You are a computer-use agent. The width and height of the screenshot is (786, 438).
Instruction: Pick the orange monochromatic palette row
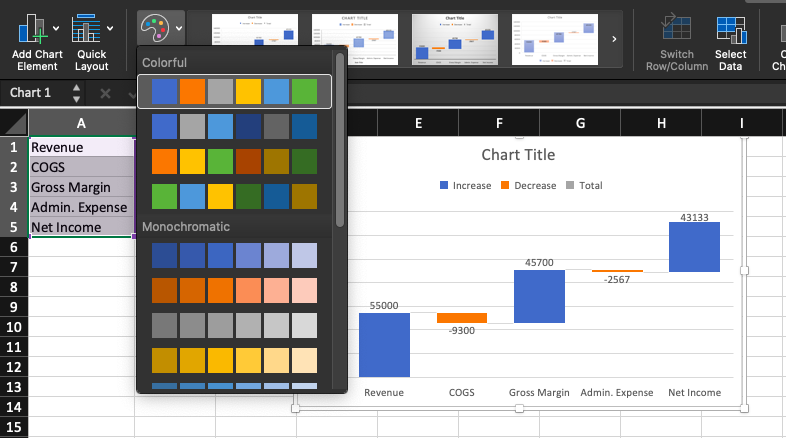tap(234, 290)
